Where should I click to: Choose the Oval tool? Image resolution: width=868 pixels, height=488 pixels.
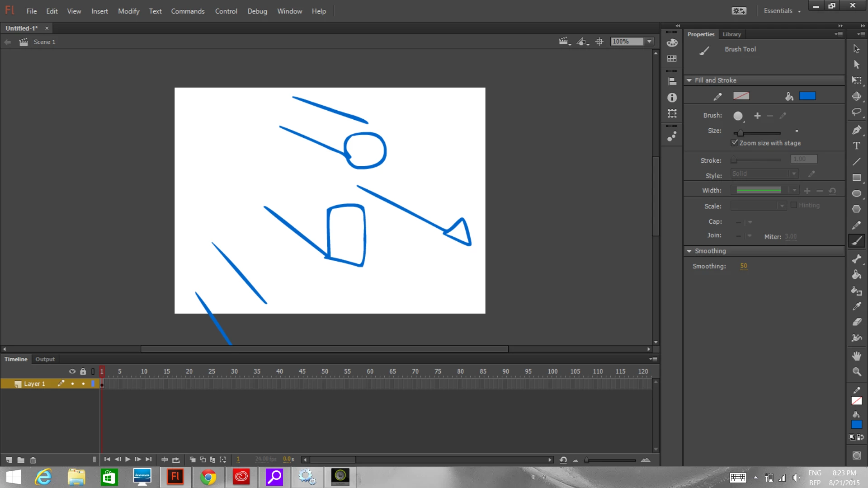[856, 193]
